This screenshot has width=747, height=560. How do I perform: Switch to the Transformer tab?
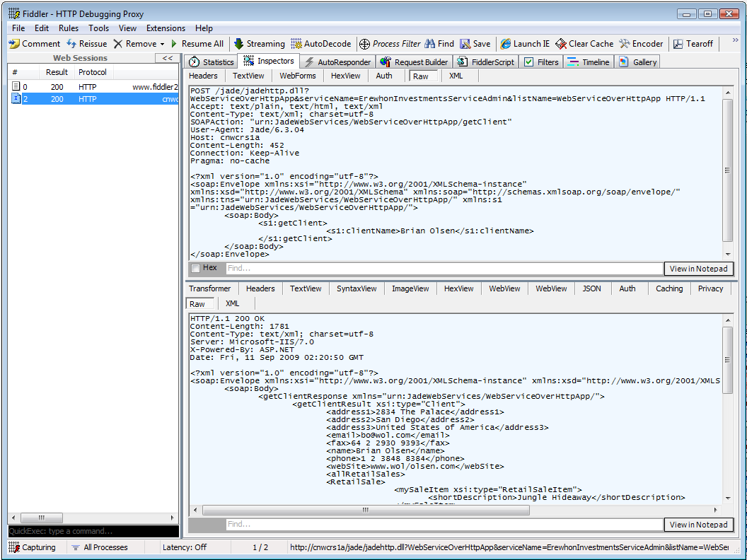tap(209, 288)
